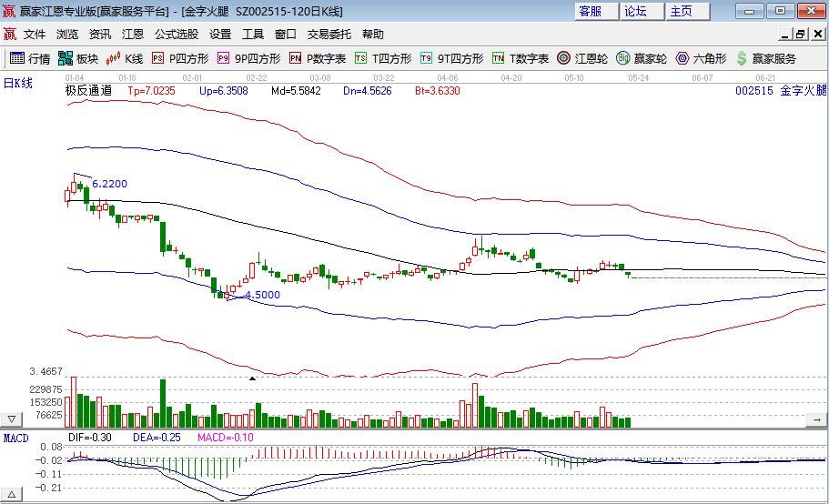
Task: Open the 江恩 menu
Action: 133,35
